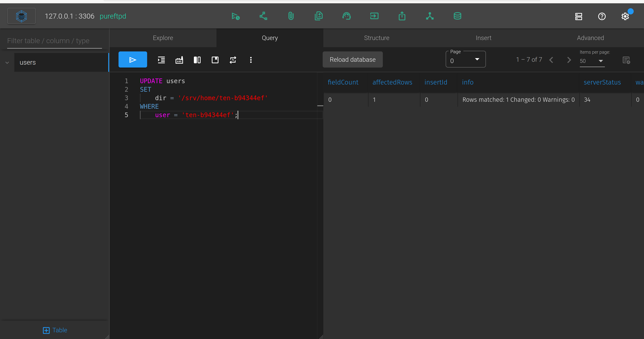Click the paperclip attachment icon
The width and height of the screenshot is (644, 339).
291,16
